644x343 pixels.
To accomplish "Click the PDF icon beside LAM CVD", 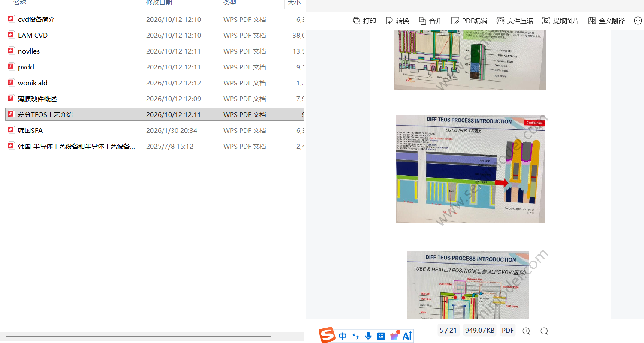I will pos(11,35).
